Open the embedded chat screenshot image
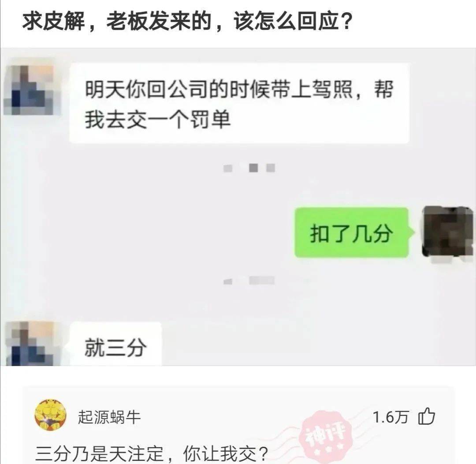The width and height of the screenshot is (476, 464). (x=238, y=207)
